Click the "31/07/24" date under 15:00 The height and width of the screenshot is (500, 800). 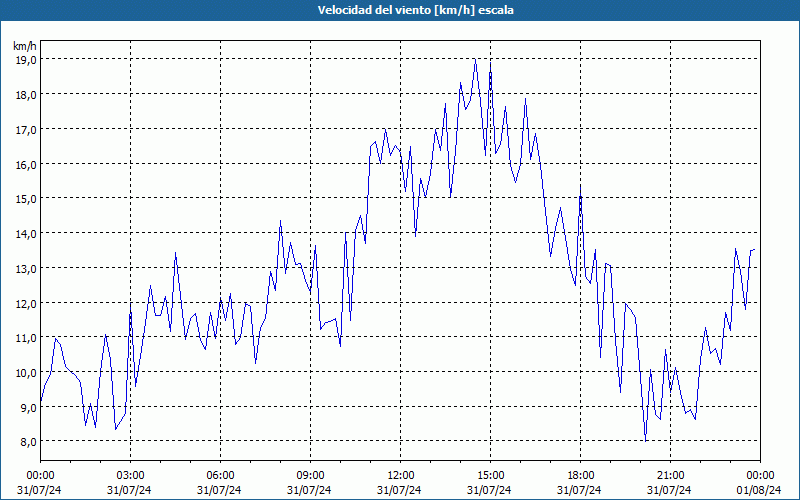click(489, 490)
